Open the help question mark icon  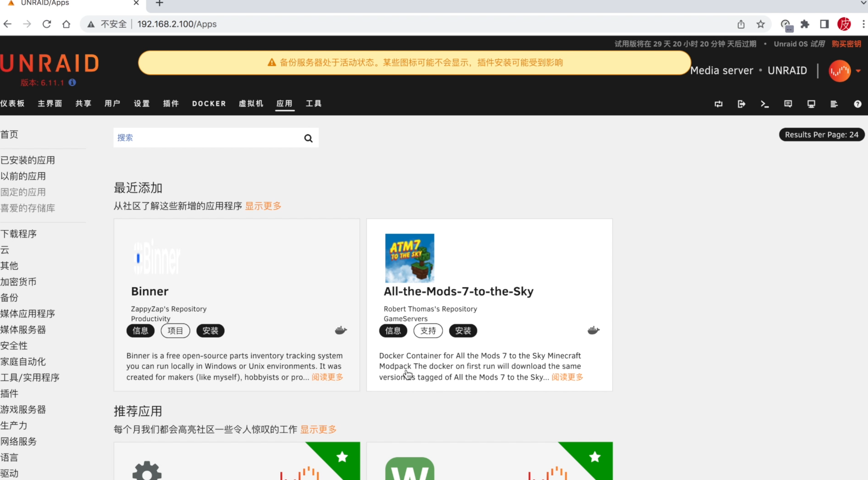click(x=857, y=104)
